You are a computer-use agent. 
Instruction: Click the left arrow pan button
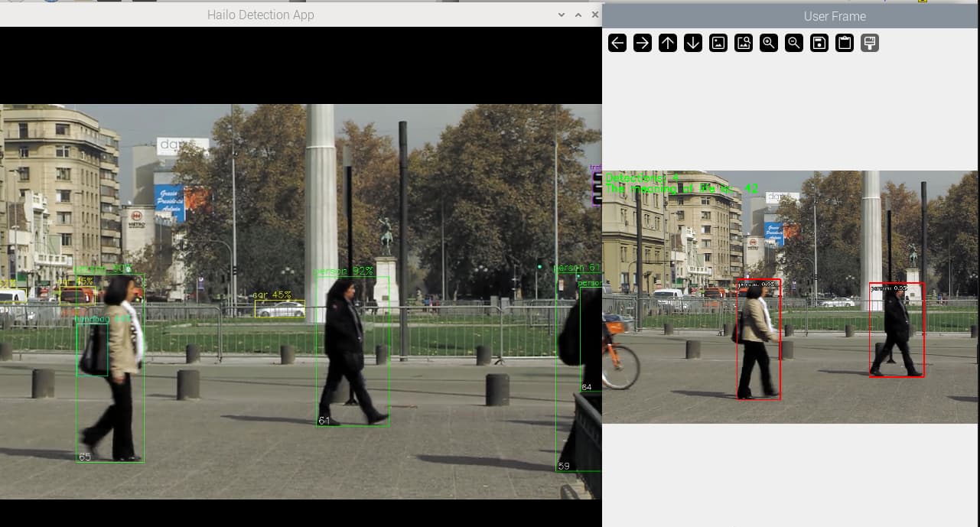click(x=617, y=43)
